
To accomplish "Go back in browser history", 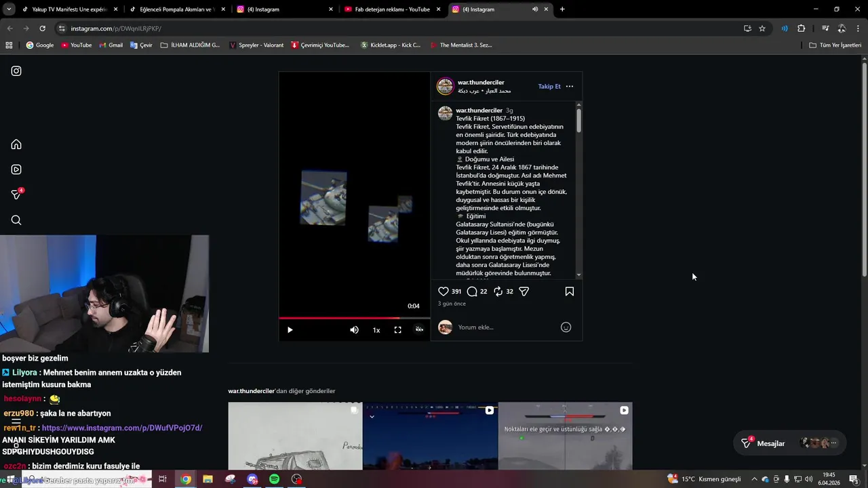I will coord(9,28).
